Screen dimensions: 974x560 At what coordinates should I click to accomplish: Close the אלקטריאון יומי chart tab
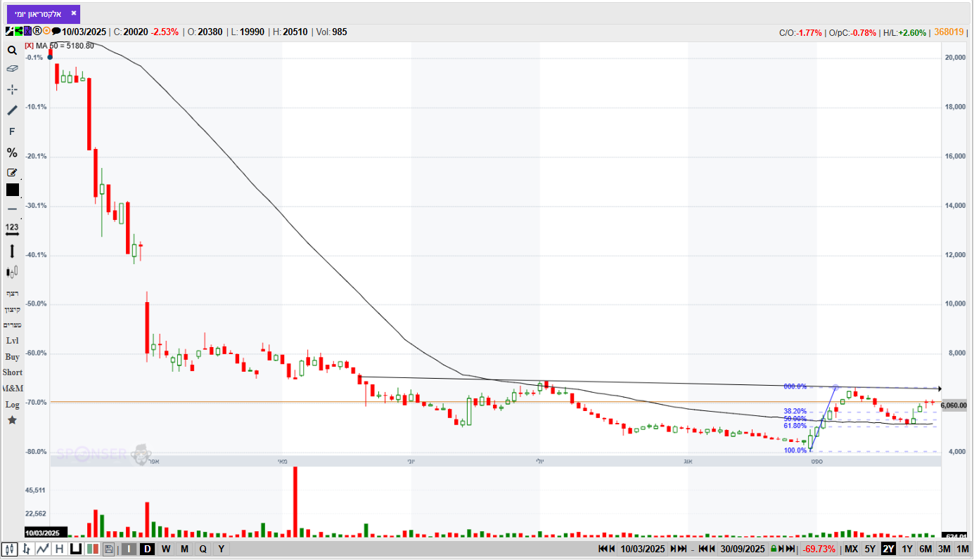[x=74, y=13]
